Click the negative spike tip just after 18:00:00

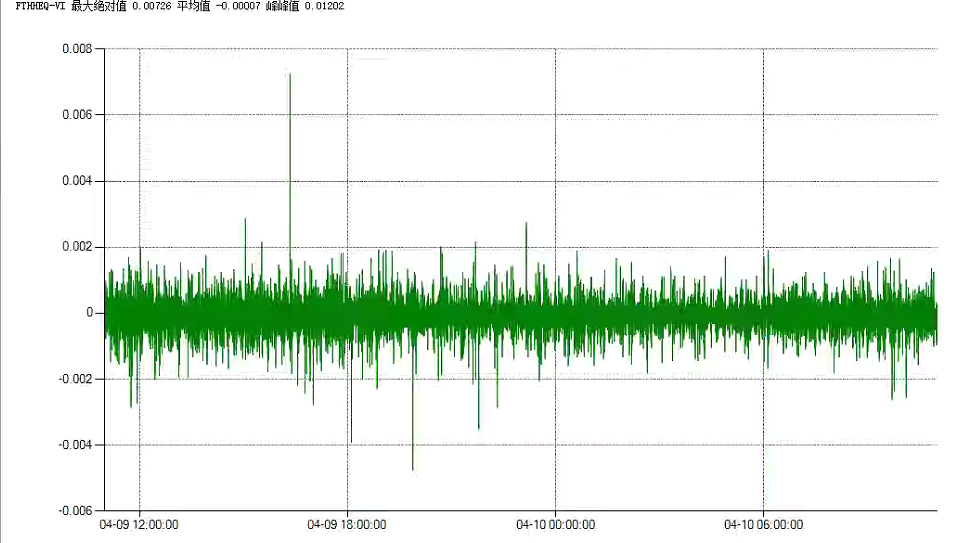(351, 441)
